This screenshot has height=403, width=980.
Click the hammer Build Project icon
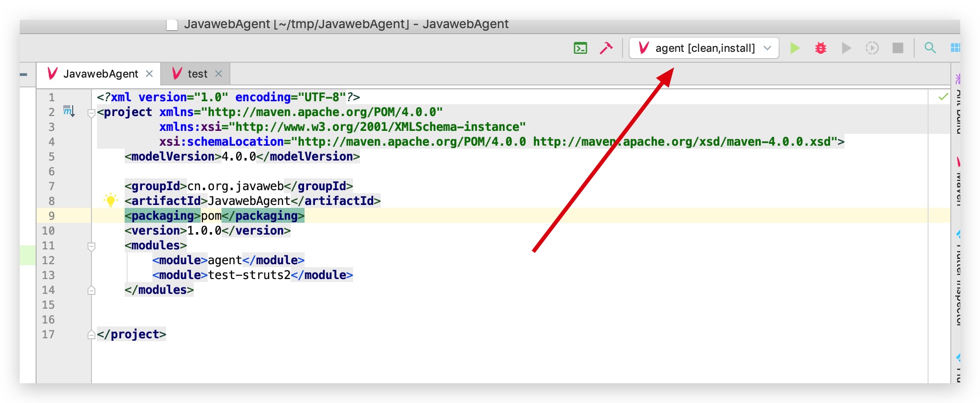coord(606,48)
